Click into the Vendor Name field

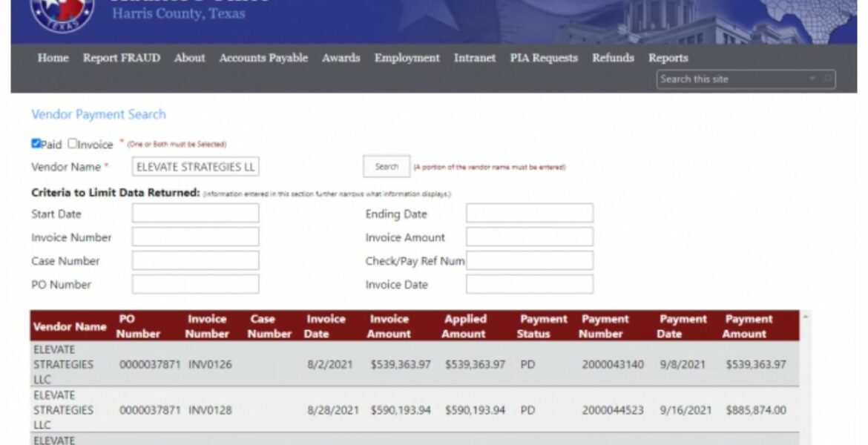(x=195, y=167)
